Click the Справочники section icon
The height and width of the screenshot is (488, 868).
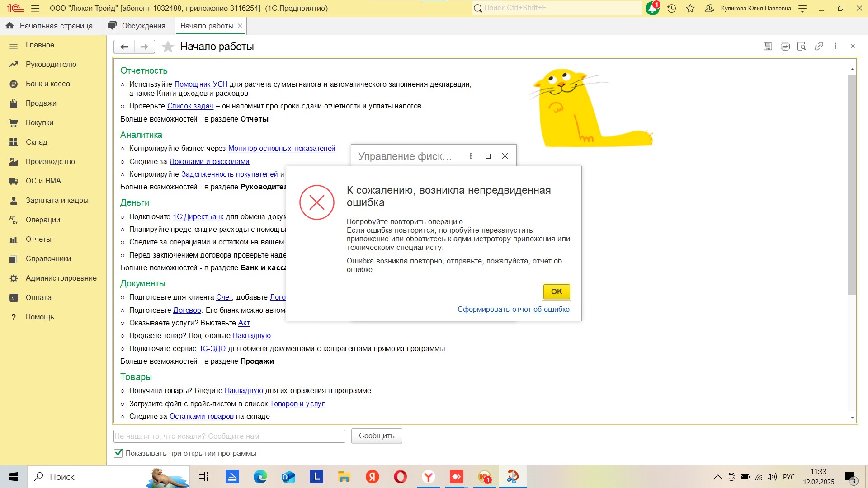pyautogui.click(x=14, y=258)
